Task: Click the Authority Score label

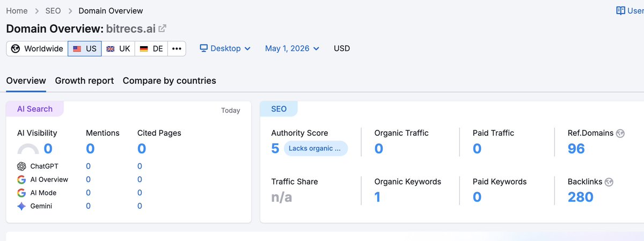Action: point(299,133)
